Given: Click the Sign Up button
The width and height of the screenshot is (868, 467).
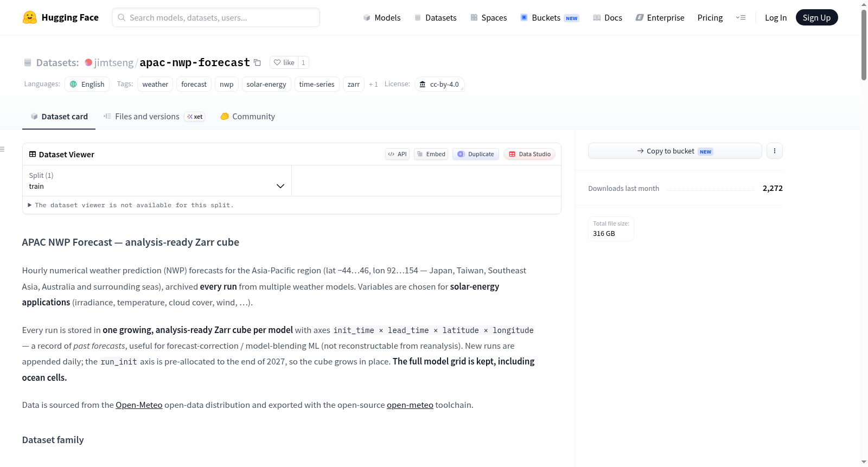Looking at the screenshot, I should (816, 17).
